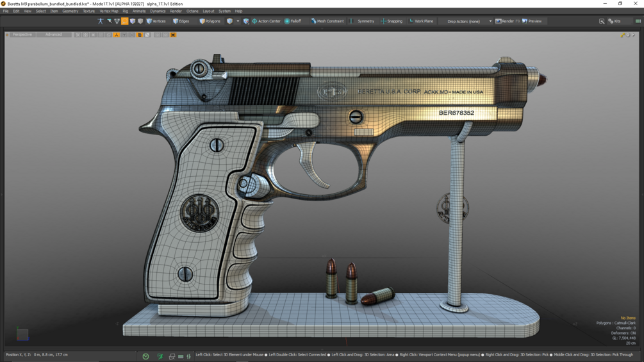Click the axis gizmo in viewport corner
The height and width of the screenshot is (362, 644).
click(x=22, y=334)
